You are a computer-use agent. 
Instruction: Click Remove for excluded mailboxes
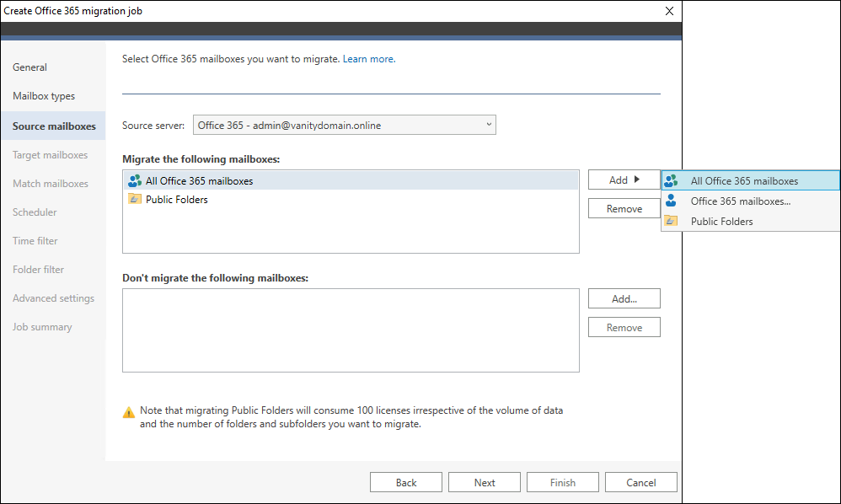624,327
